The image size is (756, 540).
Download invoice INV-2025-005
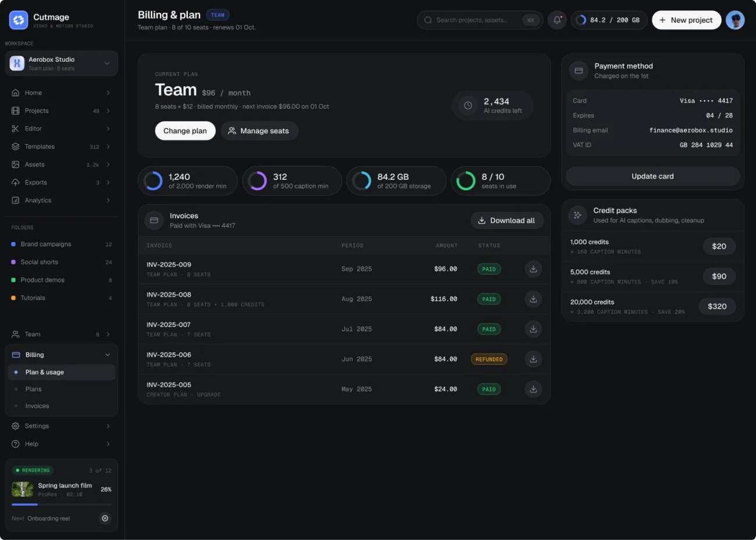click(x=533, y=389)
